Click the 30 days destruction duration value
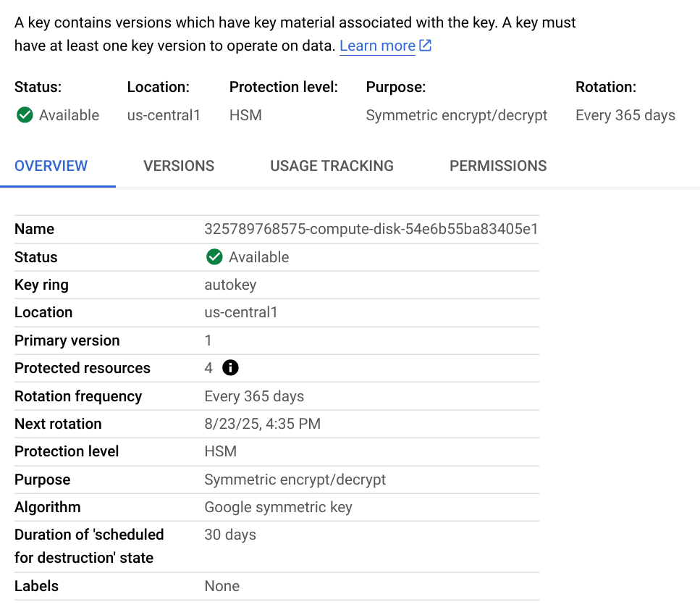Viewport: 700px width, 615px height. 230,535
